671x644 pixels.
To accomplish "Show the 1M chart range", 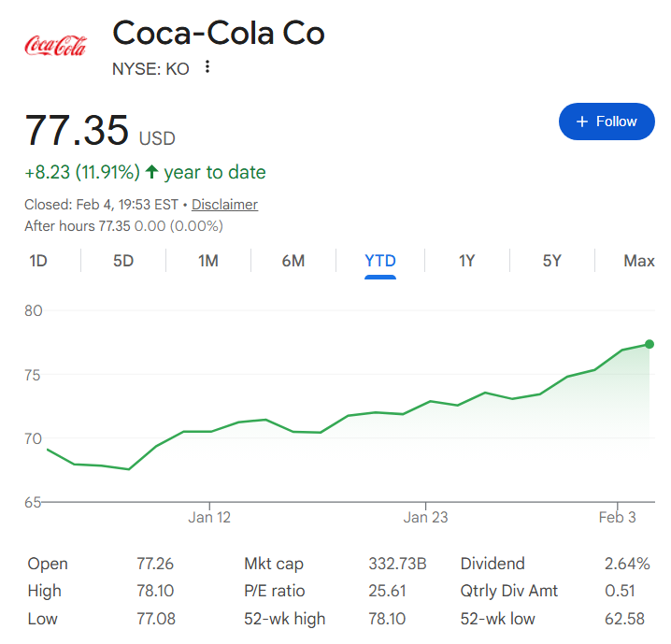I will pyautogui.click(x=208, y=261).
